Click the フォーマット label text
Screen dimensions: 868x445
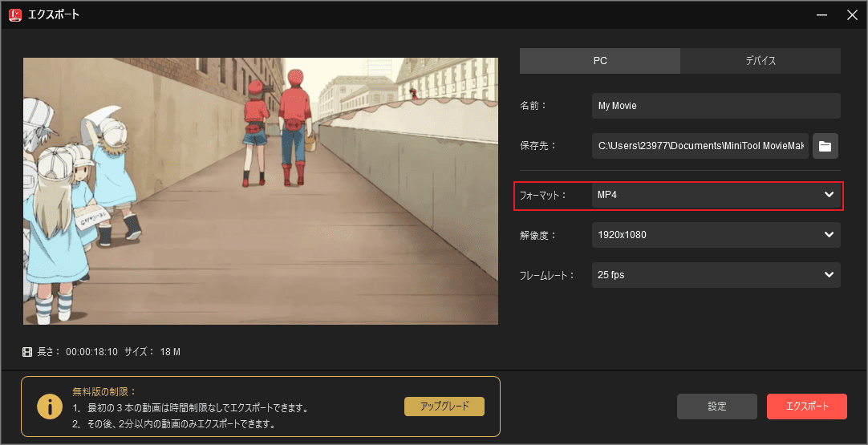point(544,196)
